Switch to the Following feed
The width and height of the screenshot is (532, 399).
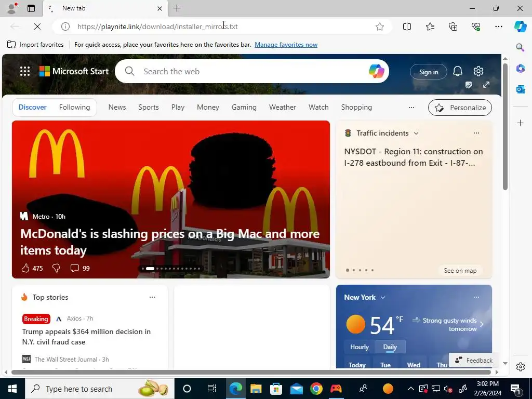pos(75,107)
